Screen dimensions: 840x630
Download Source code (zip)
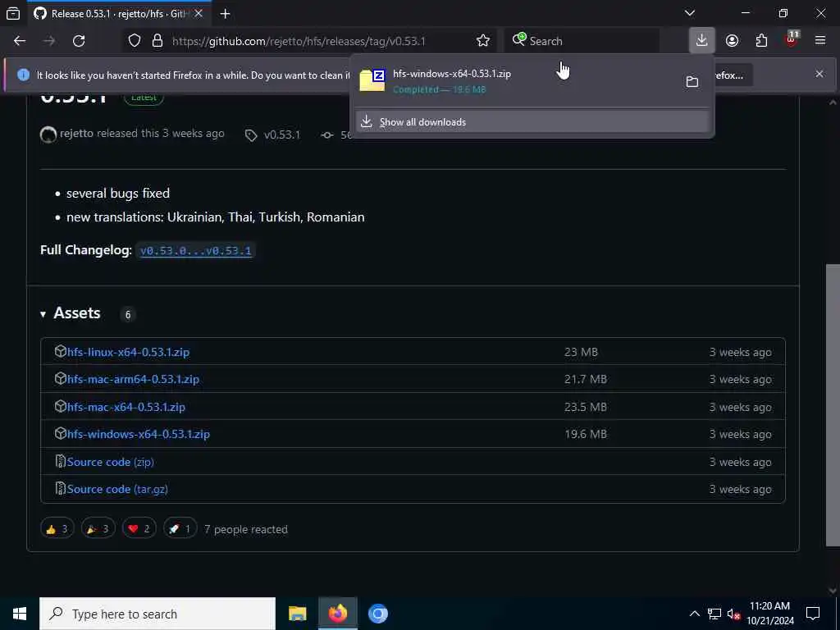click(x=111, y=462)
